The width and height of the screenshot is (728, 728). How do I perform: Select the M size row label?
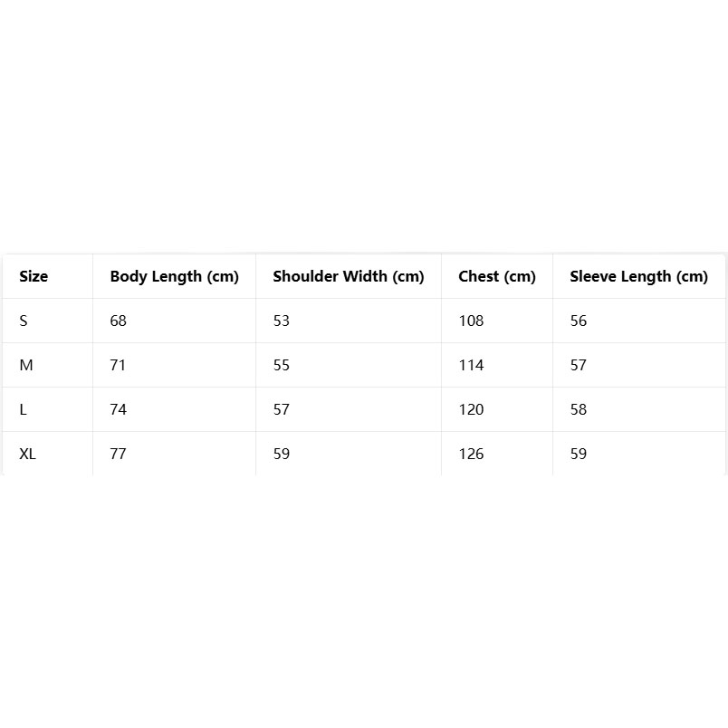point(26,365)
